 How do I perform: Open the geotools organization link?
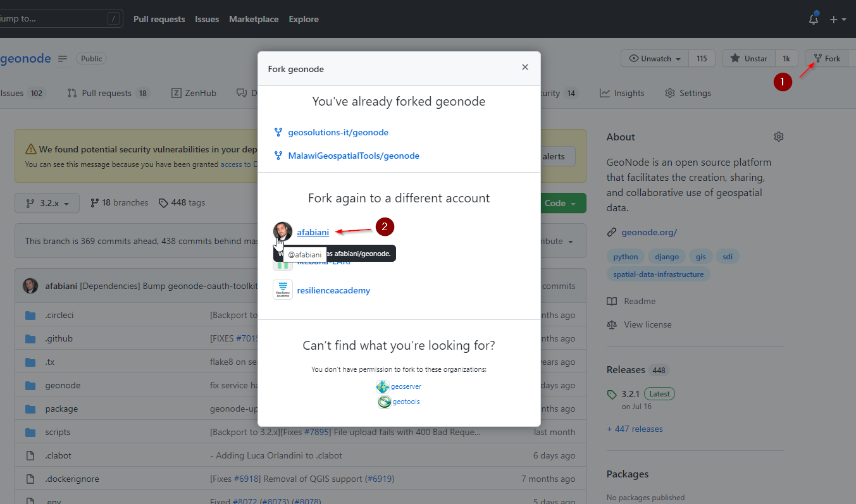coord(406,402)
